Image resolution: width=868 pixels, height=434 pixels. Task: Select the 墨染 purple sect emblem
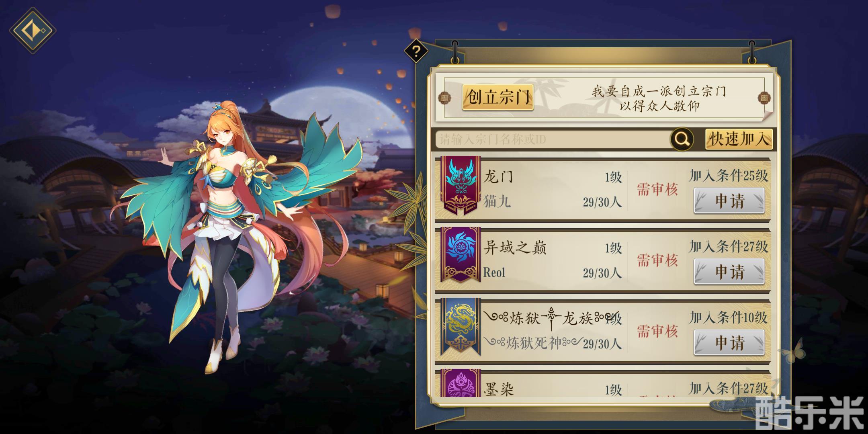(461, 383)
